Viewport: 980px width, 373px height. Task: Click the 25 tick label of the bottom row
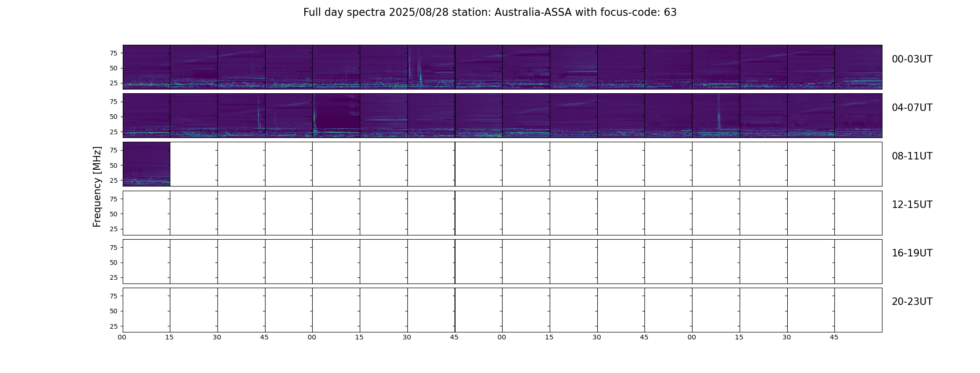pyautogui.click(x=113, y=326)
